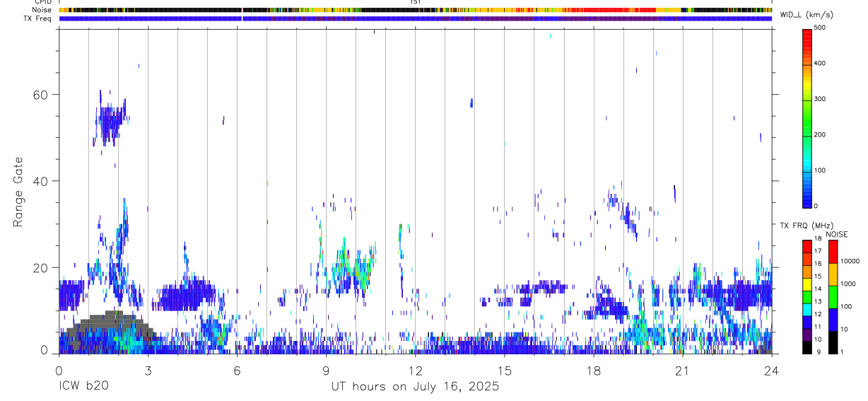The width and height of the screenshot is (868, 401).
Task: Click the NOISE color scale bar
Action: tap(833, 296)
